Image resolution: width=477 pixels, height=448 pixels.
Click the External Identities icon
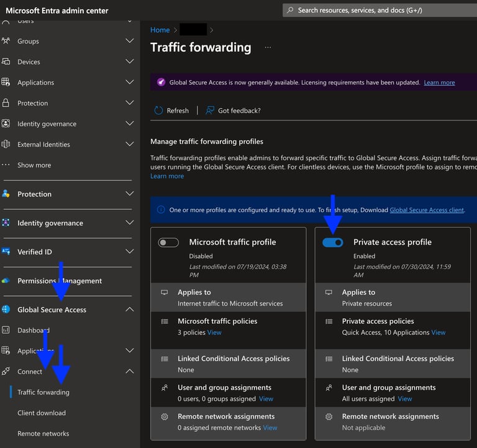(6, 144)
